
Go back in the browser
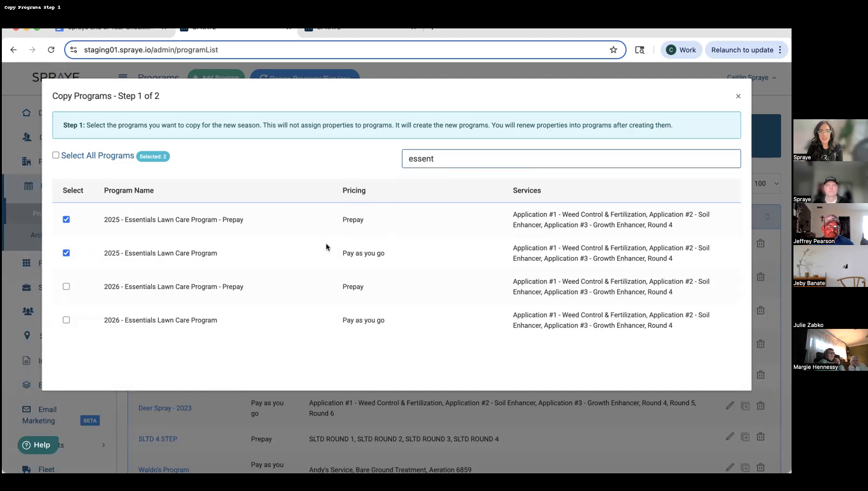click(x=14, y=50)
